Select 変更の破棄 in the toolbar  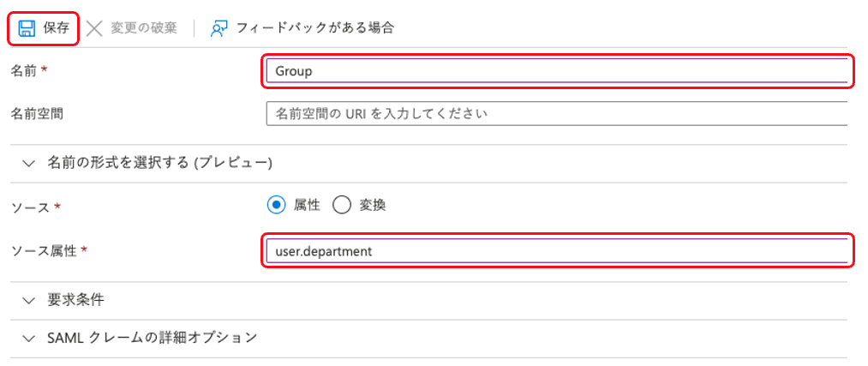point(143,27)
